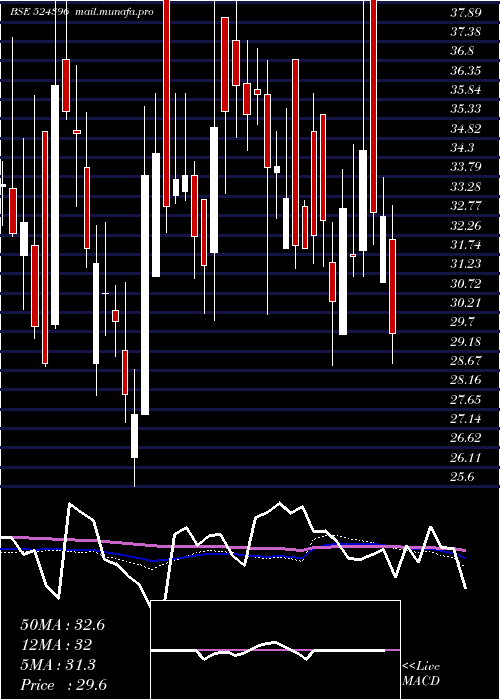
Task: Click the '5MA : 31.3' reading
Action: point(58,665)
